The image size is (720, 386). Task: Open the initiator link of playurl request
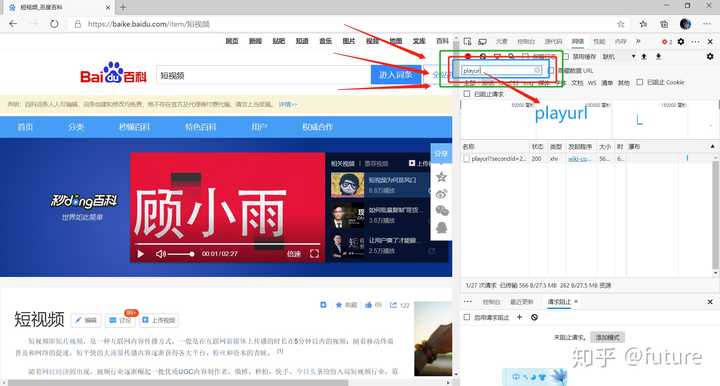(x=580, y=159)
